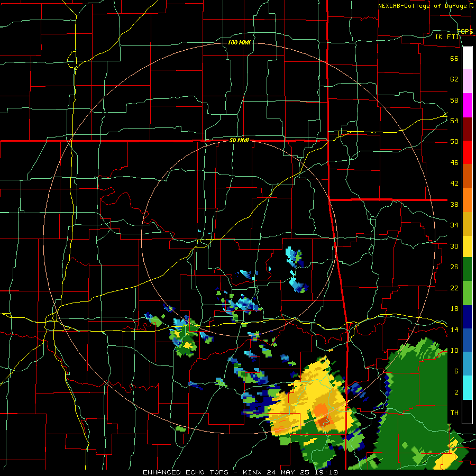Viewport: 476px width, 476px height.
Task: Click the magenta 58 kft legend swatch
Action: click(467, 105)
